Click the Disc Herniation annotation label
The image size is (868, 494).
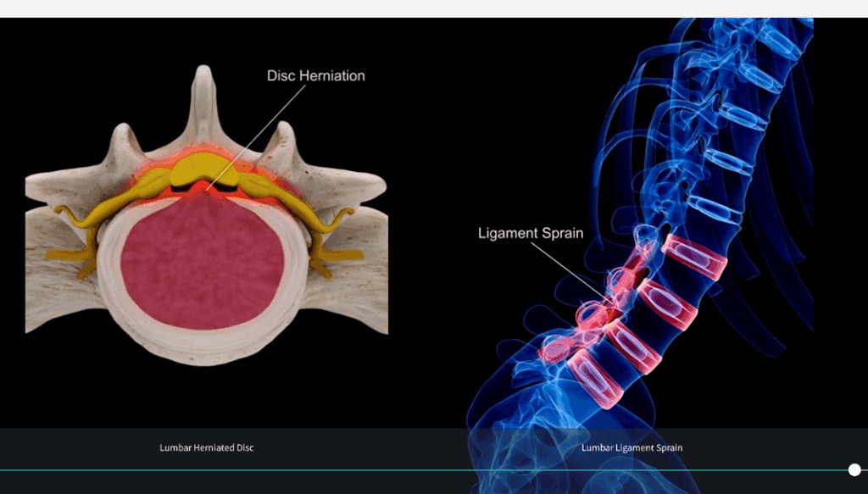point(315,75)
